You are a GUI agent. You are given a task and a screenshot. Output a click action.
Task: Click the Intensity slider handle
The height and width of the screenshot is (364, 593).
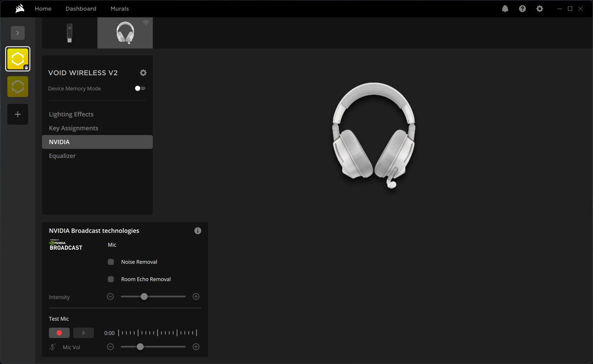point(144,296)
